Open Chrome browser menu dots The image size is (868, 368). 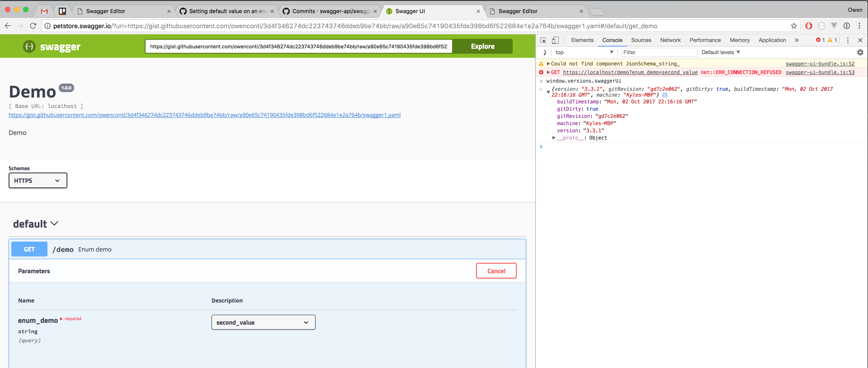point(859,26)
